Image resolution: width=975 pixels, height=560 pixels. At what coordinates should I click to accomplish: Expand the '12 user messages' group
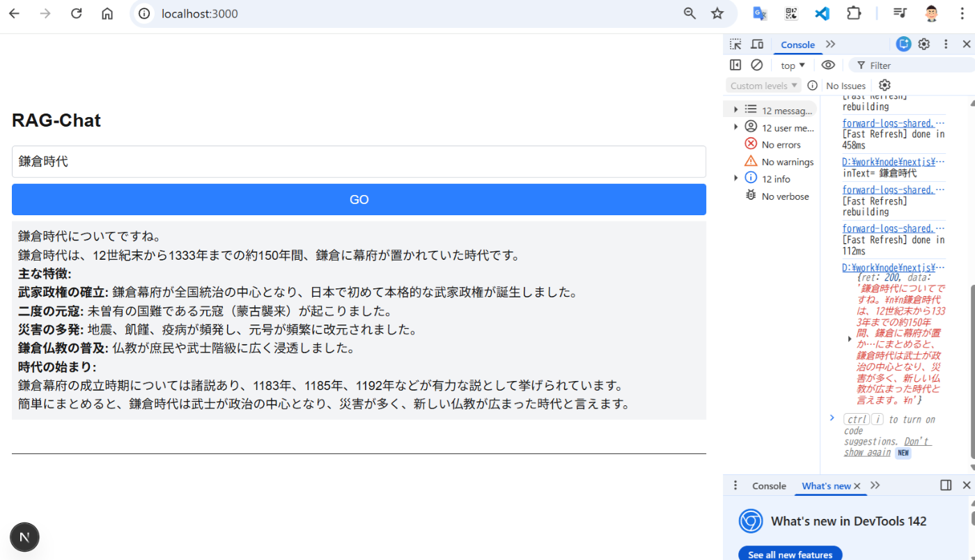(735, 127)
